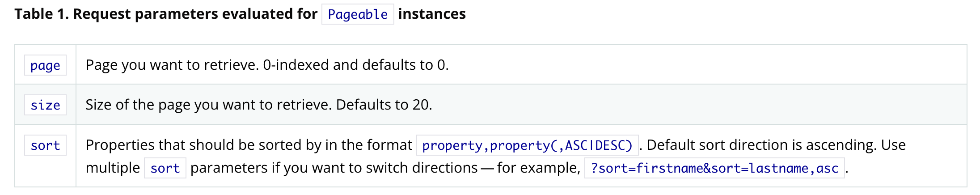Select the size parameter code cell

45,105
